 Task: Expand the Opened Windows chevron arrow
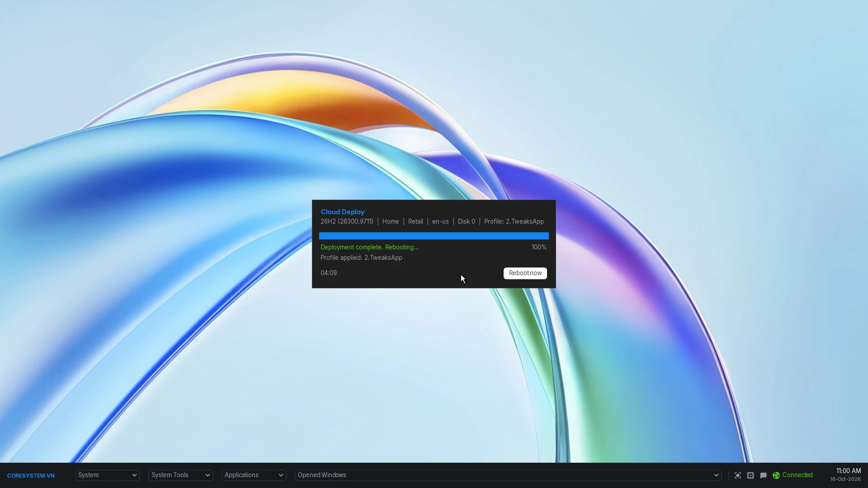click(716, 475)
